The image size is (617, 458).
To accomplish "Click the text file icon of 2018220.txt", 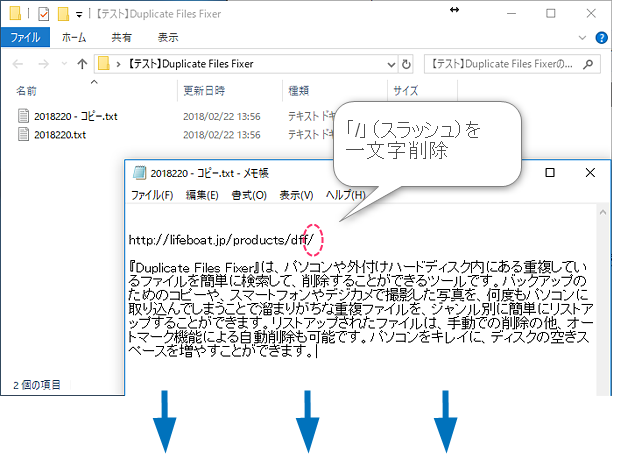I will pyautogui.click(x=24, y=135).
